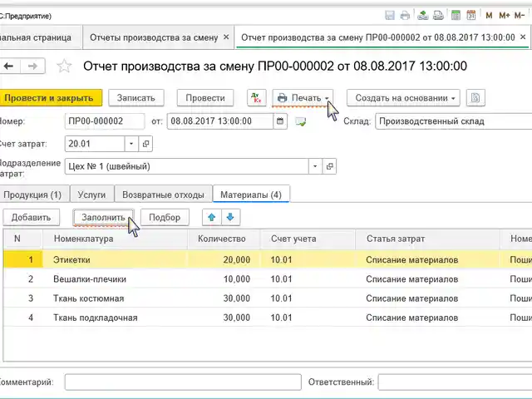Click the Записать button
This screenshot has width=532, height=399.
pyautogui.click(x=136, y=98)
